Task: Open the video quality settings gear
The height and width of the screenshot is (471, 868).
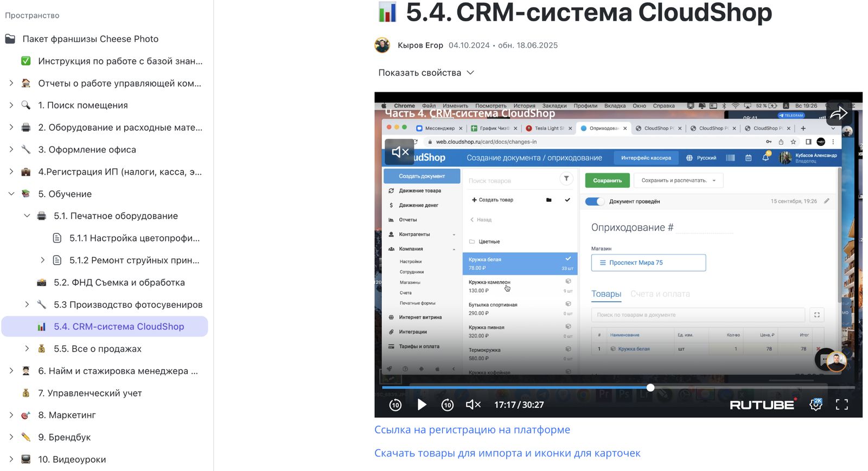Action: 816,404
